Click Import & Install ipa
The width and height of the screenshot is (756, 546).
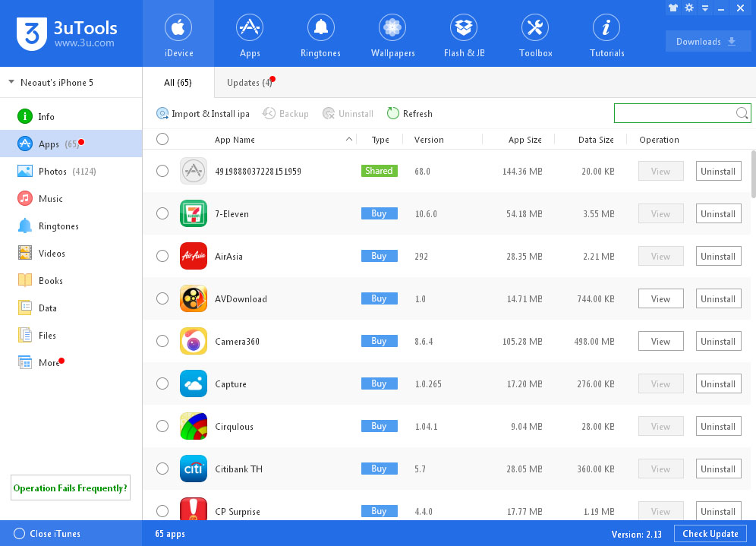pos(203,113)
